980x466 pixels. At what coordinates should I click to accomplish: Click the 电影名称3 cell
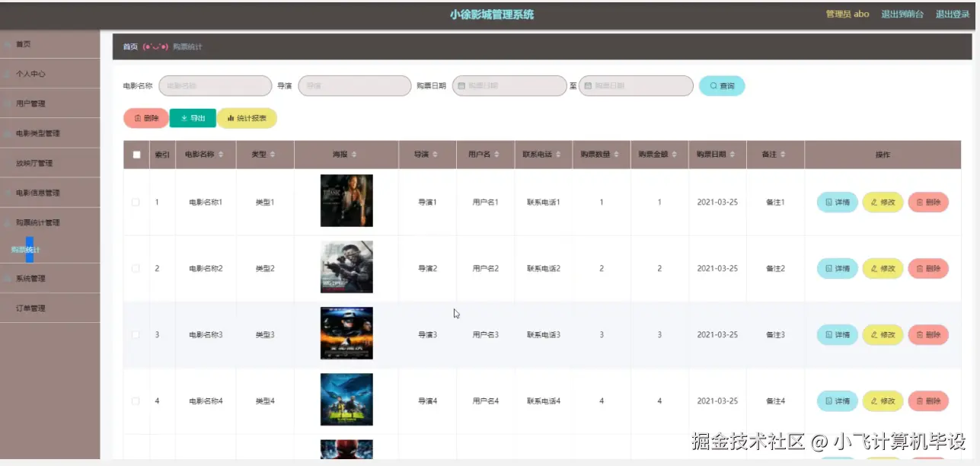[206, 335]
